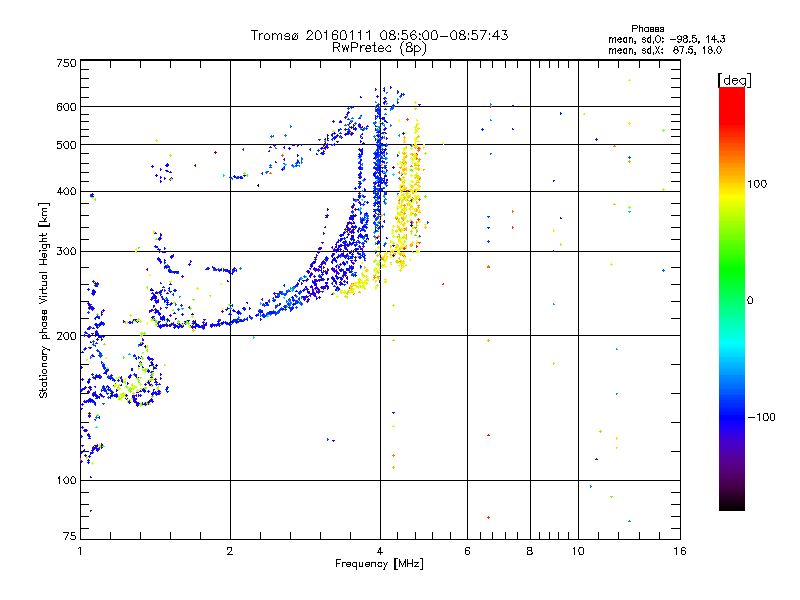
Task: Click the rainbow phase colorbar
Action: tap(732, 298)
